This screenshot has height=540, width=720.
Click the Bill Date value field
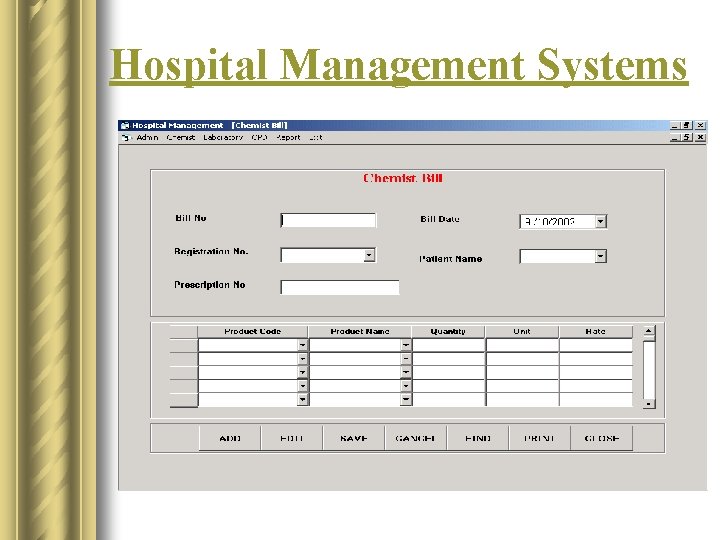(x=557, y=222)
